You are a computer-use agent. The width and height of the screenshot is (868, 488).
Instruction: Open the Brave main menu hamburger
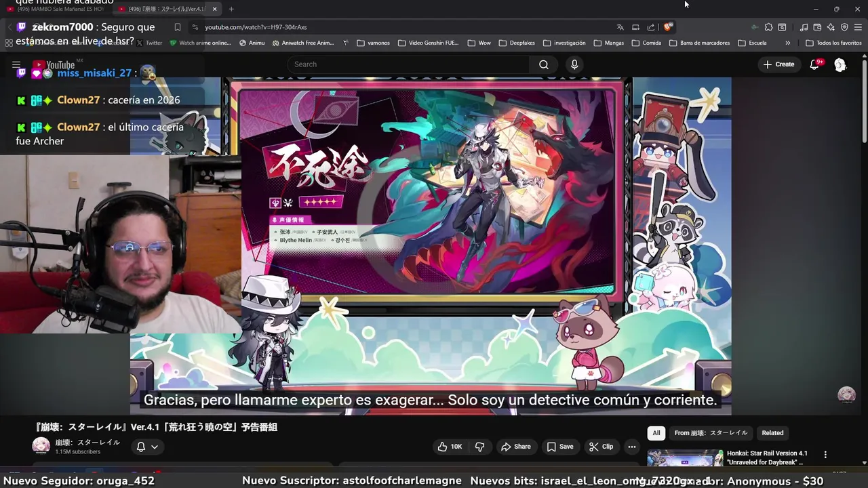click(858, 27)
